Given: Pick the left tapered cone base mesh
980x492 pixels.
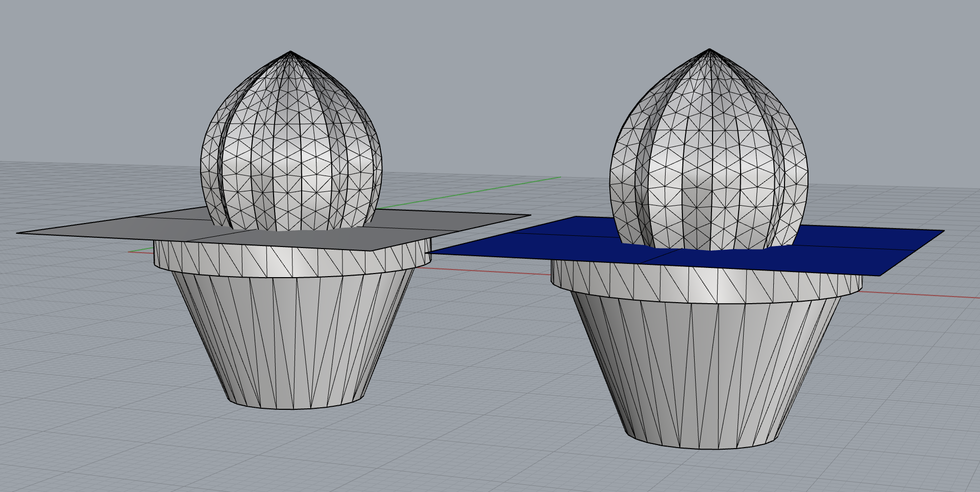Looking at the screenshot, I should pos(294,339).
